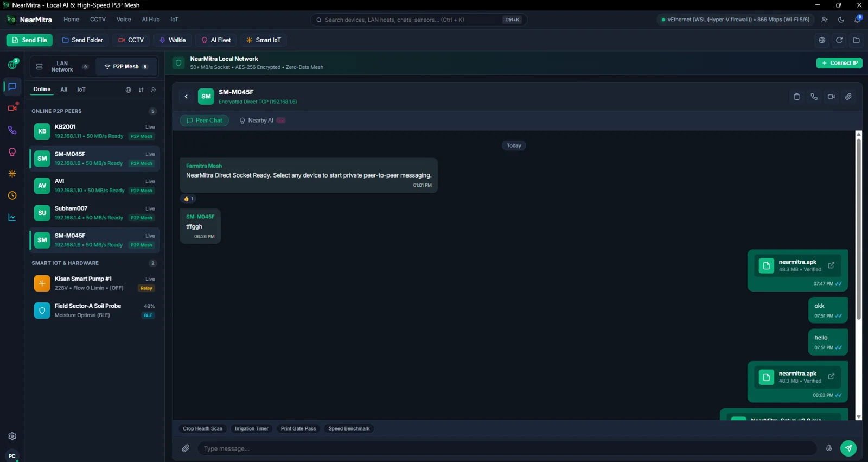The image size is (868, 462).
Task: Click the notification bell icon
Action: tap(858, 20)
